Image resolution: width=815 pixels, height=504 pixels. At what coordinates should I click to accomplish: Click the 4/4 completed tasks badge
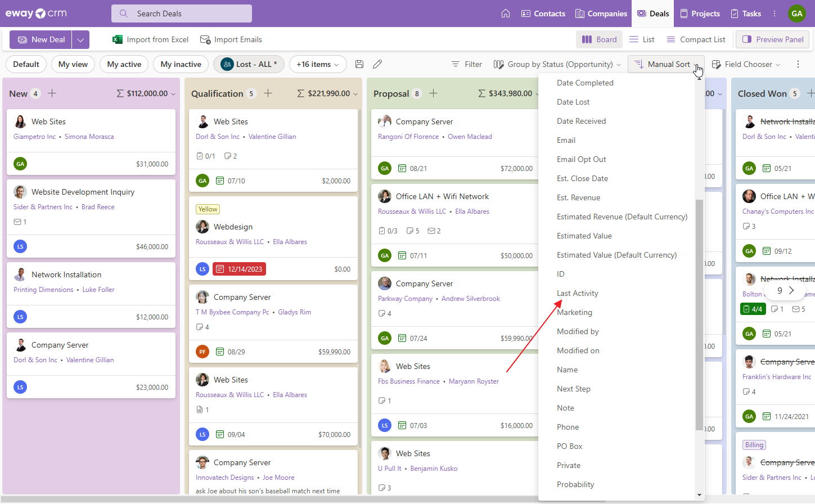point(753,309)
